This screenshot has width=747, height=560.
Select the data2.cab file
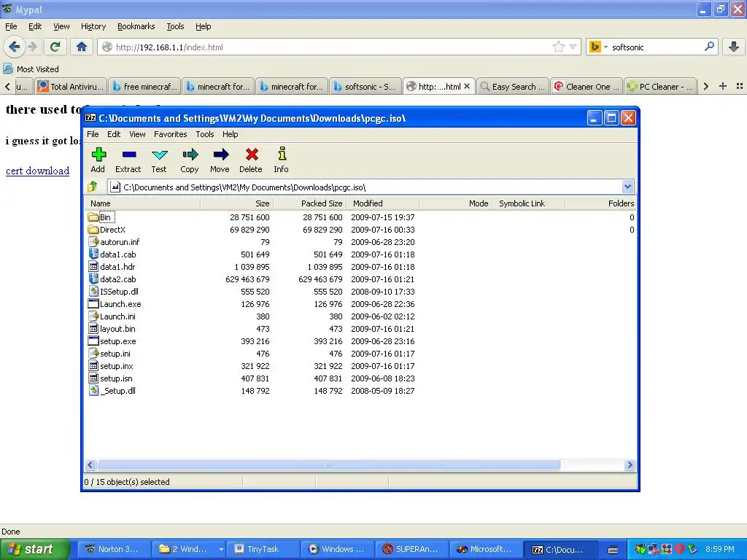click(117, 279)
